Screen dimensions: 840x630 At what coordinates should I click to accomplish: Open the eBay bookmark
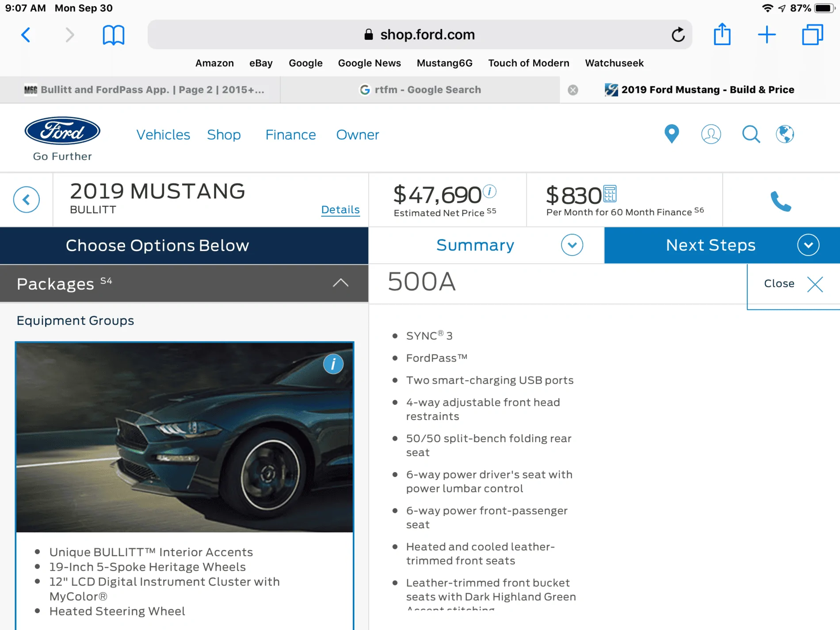click(261, 63)
